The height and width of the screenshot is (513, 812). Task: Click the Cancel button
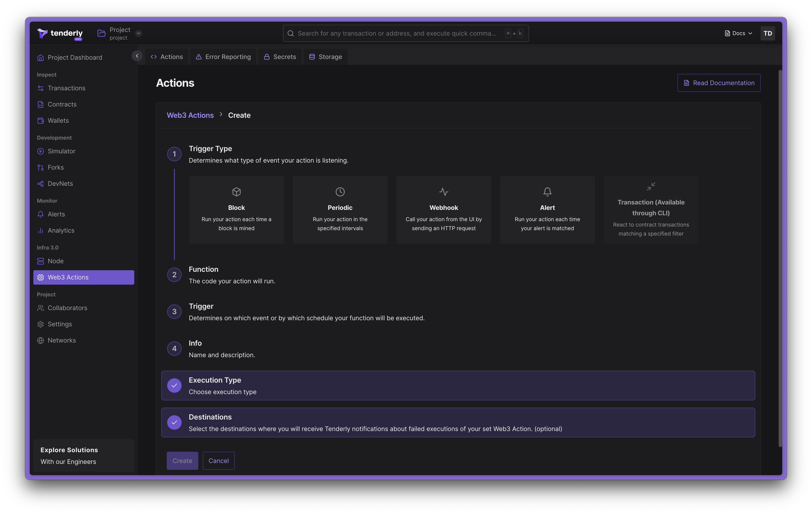219,461
